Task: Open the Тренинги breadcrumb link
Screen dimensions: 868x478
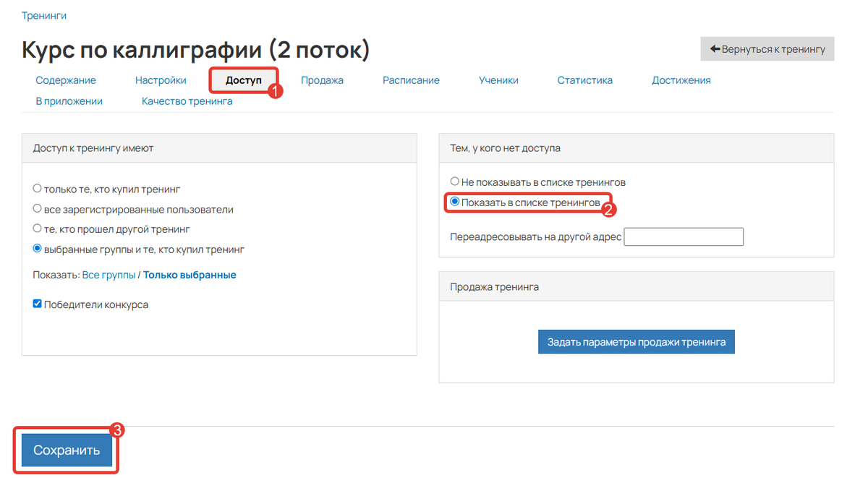Action: click(x=43, y=14)
